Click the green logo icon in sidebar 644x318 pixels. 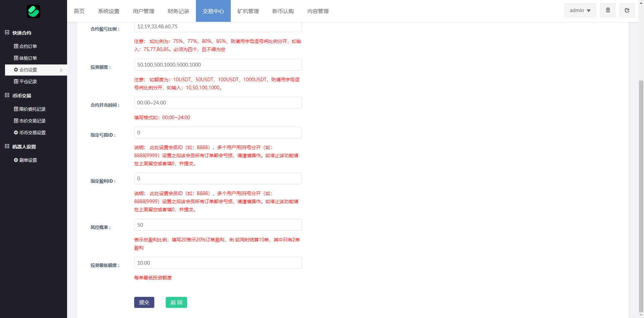click(x=34, y=11)
